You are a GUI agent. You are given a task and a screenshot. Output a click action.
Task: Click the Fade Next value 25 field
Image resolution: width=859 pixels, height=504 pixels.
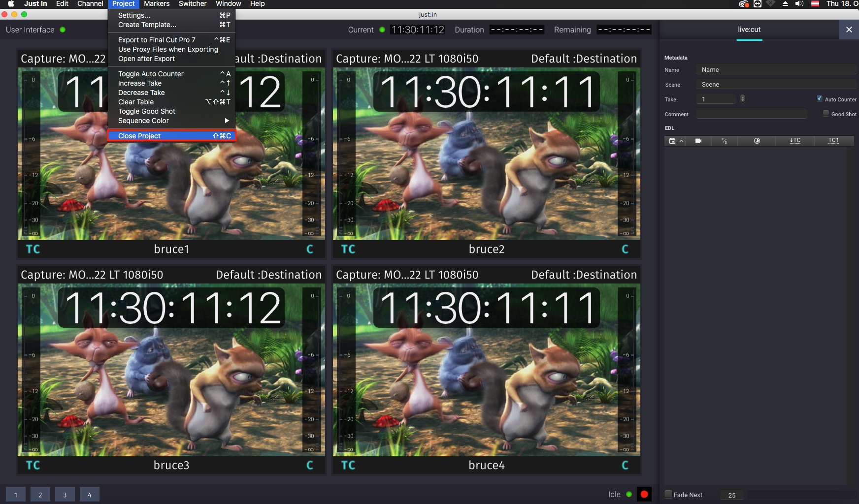click(x=732, y=495)
